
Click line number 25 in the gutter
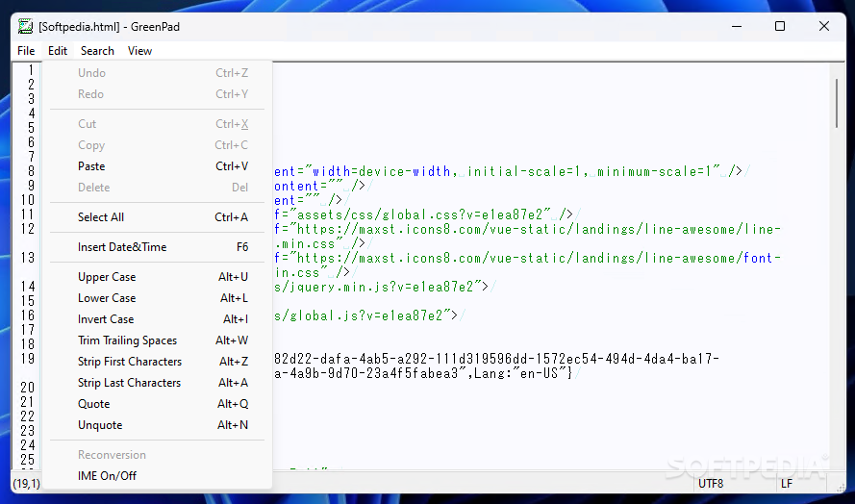28,460
